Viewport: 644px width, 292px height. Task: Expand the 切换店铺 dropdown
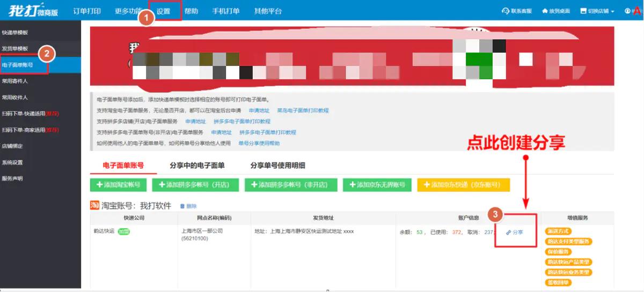pyautogui.click(x=597, y=11)
